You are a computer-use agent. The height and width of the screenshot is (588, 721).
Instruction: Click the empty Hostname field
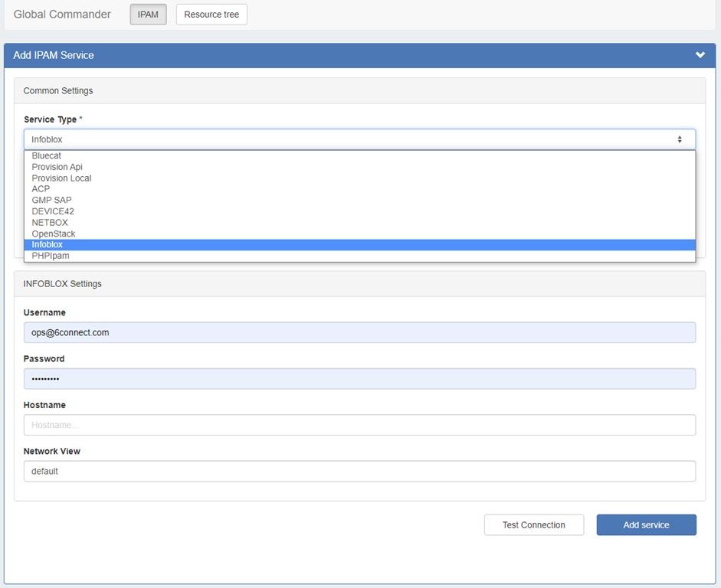tap(359, 425)
